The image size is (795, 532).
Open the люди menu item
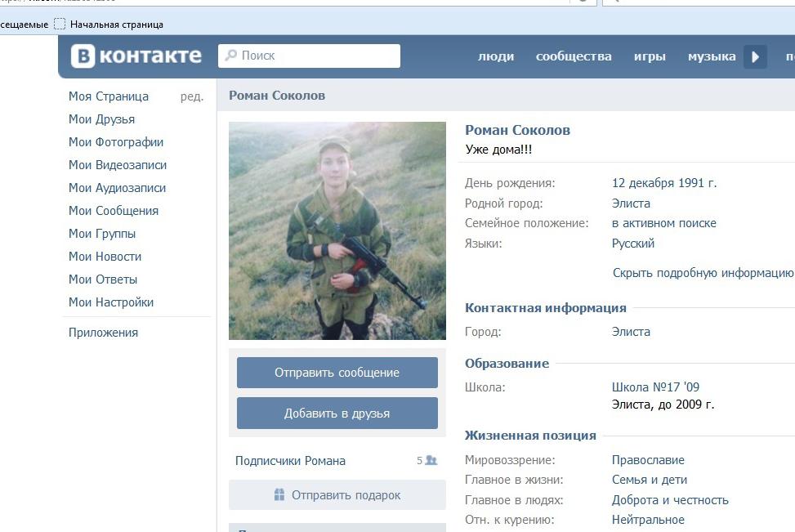(496, 56)
